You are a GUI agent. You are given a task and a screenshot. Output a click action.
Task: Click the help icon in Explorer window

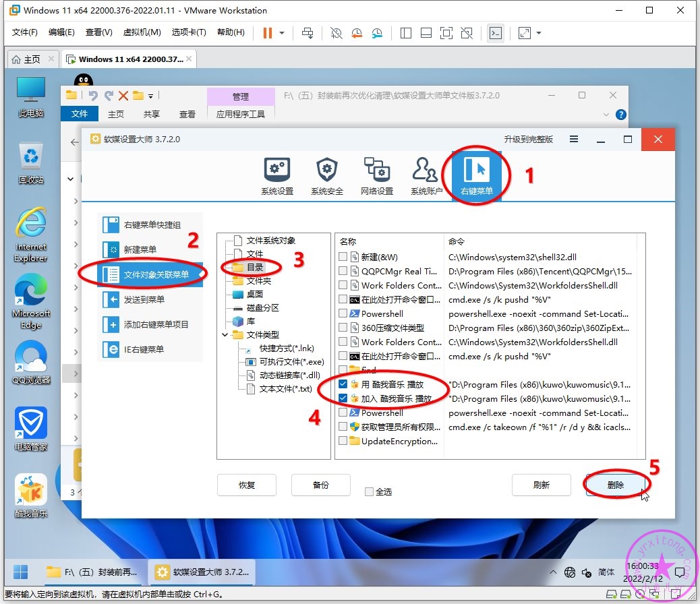pos(620,115)
